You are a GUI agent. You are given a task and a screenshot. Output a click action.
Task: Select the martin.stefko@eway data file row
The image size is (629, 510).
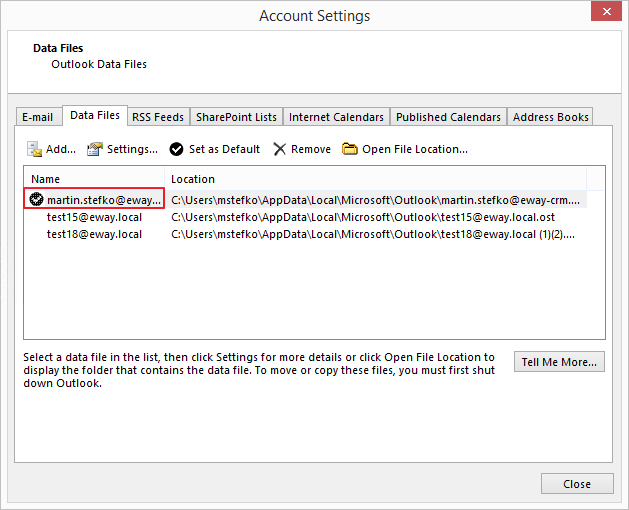tap(305, 199)
